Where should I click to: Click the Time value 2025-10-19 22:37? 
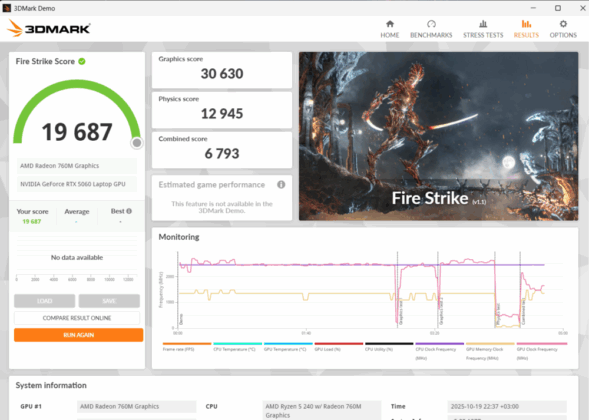click(x=507, y=406)
